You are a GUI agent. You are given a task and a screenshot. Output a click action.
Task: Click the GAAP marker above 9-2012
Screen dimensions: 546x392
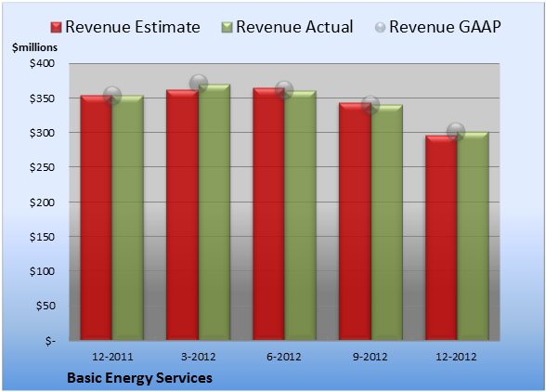(370, 105)
